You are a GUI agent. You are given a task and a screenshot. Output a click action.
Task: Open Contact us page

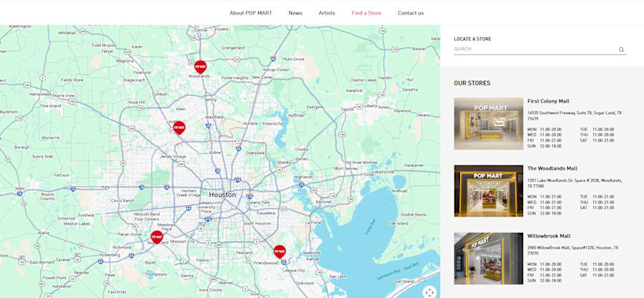coord(411,13)
